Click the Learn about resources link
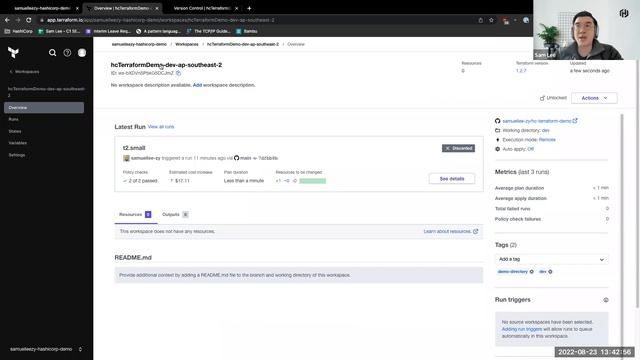640x360 pixels. tap(451, 231)
